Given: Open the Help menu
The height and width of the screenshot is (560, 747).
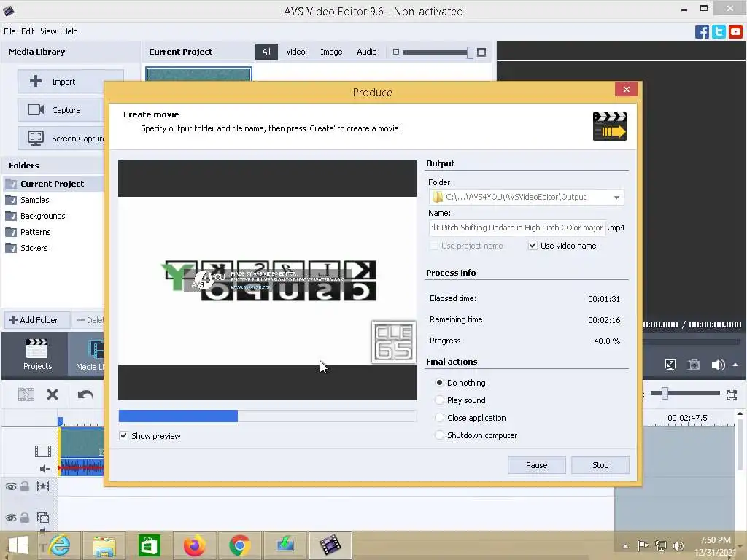Looking at the screenshot, I should coord(69,31).
